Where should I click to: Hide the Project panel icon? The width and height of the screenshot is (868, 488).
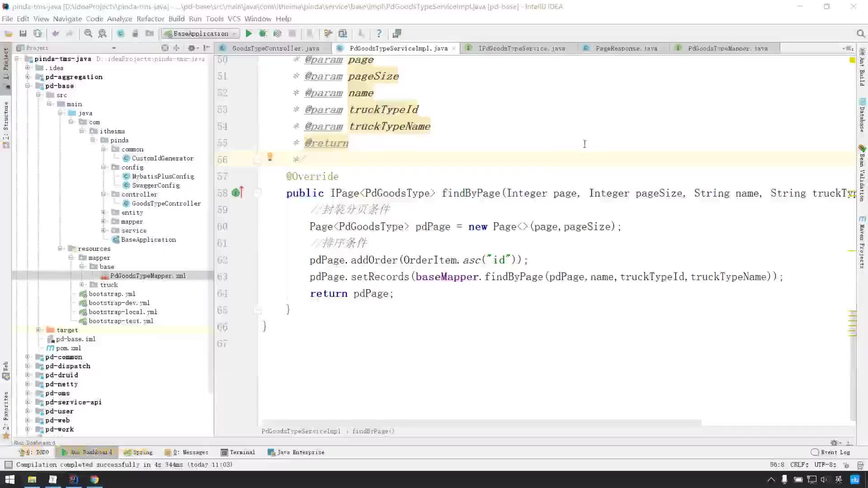point(207,48)
